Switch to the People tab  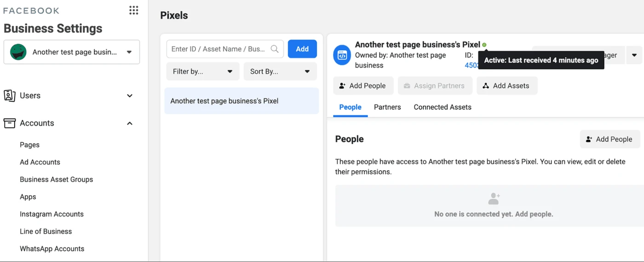350,107
